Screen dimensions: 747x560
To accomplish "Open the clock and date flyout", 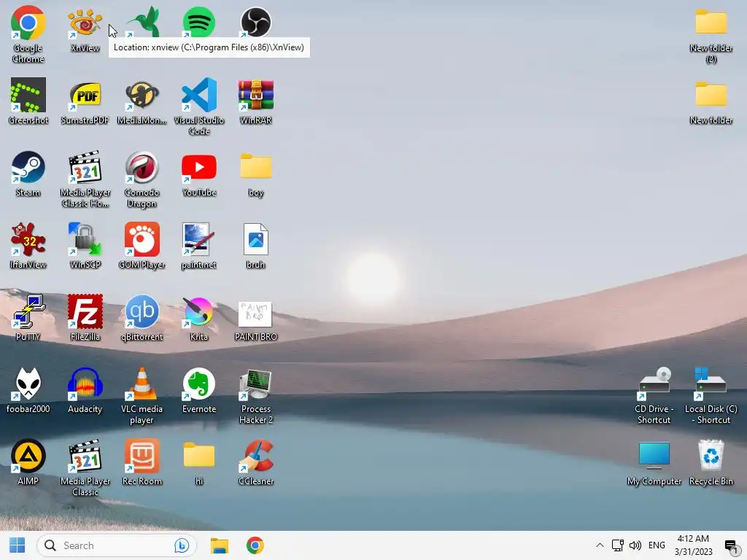I will point(693,545).
